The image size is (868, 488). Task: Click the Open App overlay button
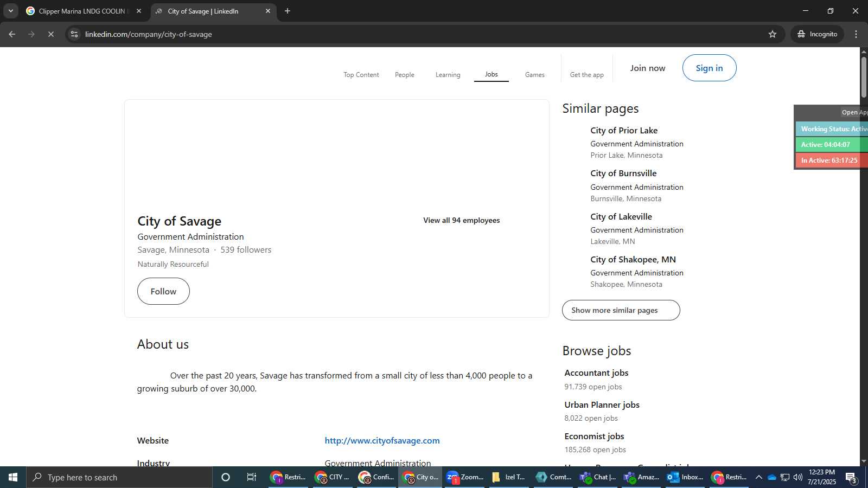(854, 112)
